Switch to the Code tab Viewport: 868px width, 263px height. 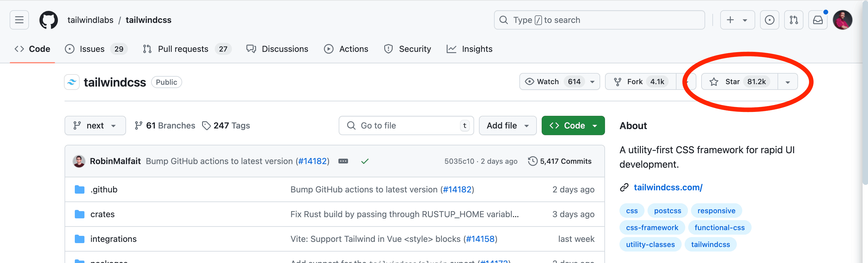click(32, 49)
